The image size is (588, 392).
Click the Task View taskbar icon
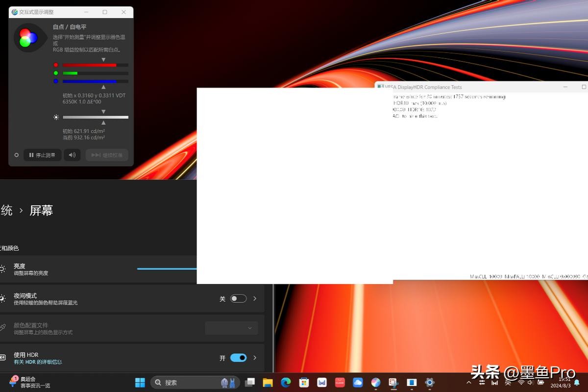click(250, 382)
